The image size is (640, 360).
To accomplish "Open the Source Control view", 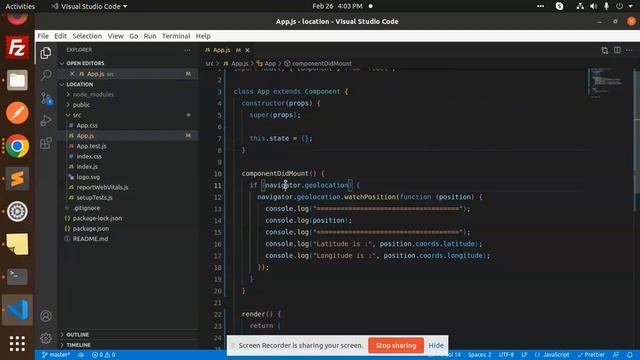I will click(x=46, y=98).
